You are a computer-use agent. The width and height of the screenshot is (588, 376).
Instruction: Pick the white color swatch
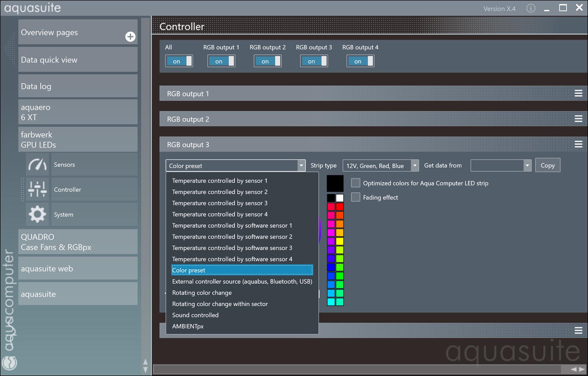(340, 198)
